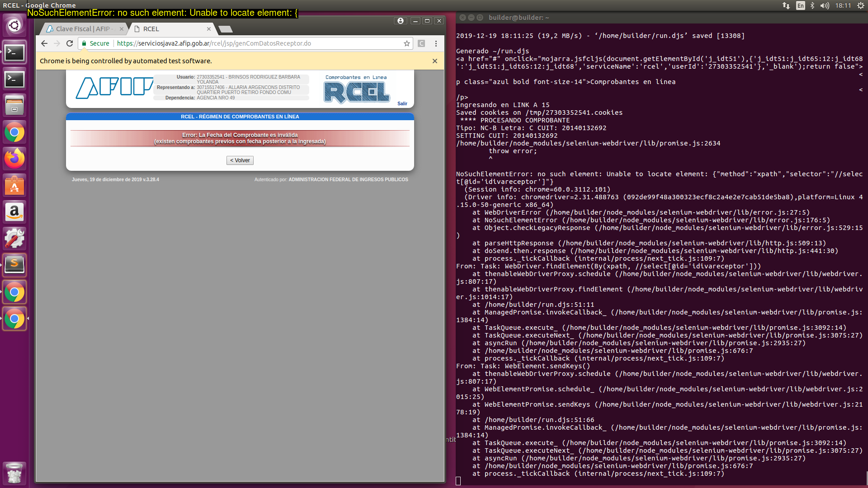Click 'NoSuchElementError' line in terminal output

coord(659,178)
